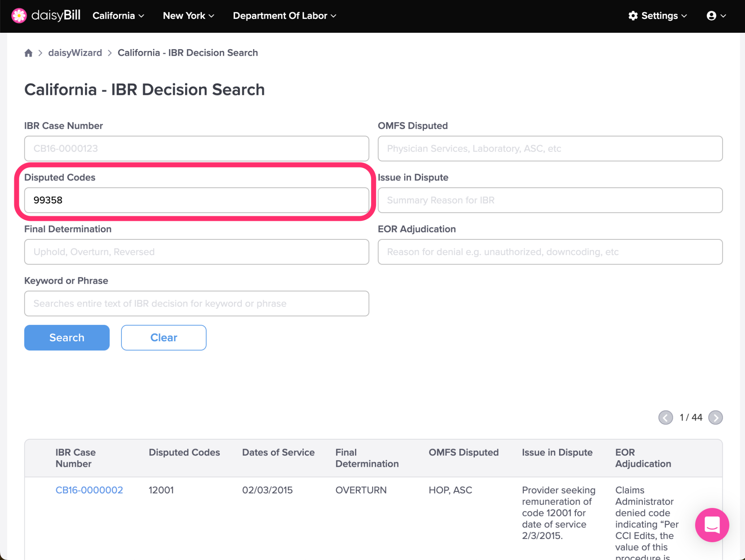Click the 02/03/2015 date cell
The image size is (745, 560).
tap(267, 490)
